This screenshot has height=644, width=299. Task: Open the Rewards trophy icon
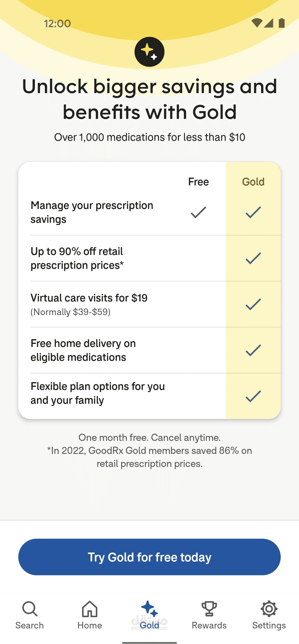[x=209, y=609]
